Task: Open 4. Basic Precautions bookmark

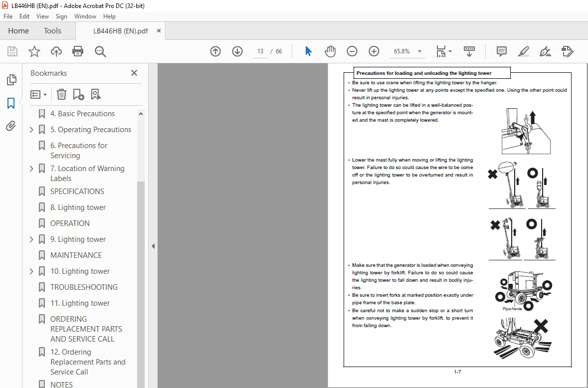Action: click(82, 114)
